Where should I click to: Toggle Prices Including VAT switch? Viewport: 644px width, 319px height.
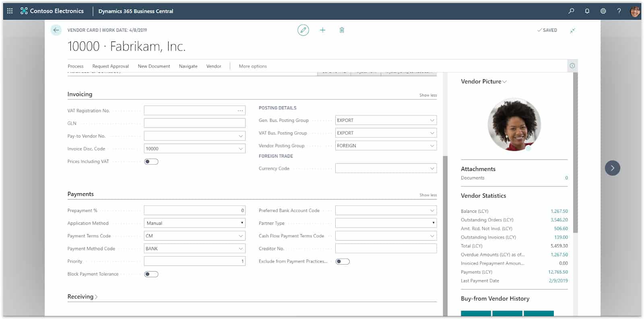(151, 162)
